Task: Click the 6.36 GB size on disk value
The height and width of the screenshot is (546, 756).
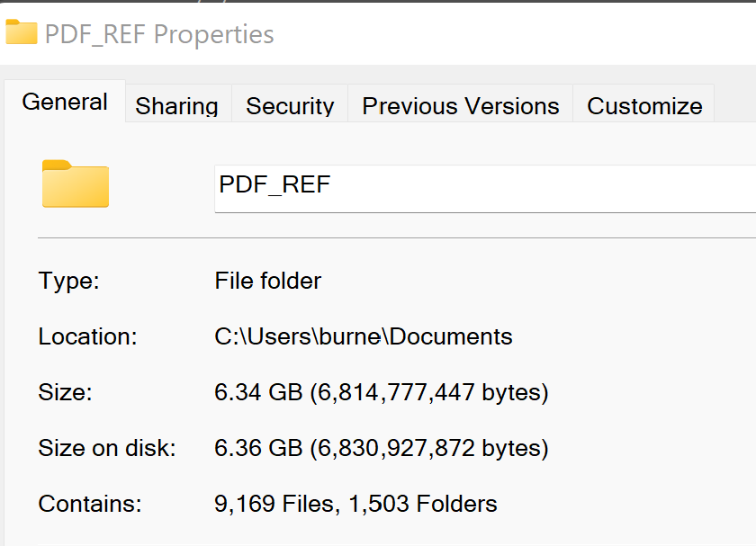Action: tap(381, 448)
